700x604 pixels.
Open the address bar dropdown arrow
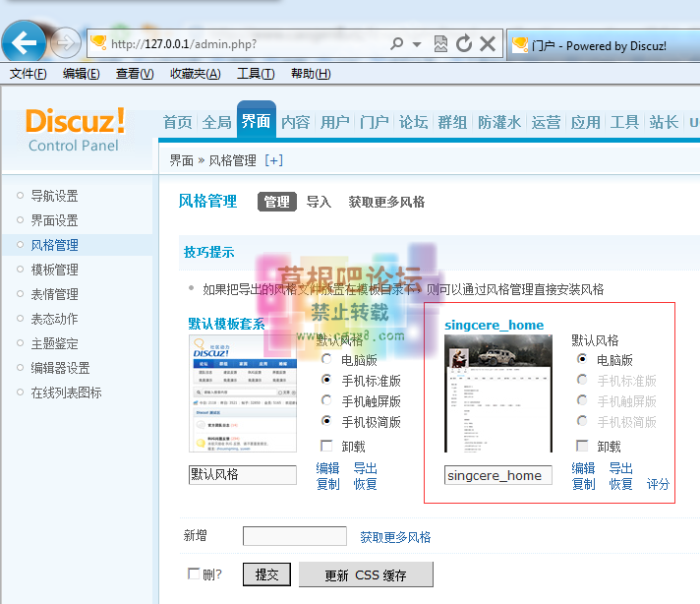tap(417, 44)
